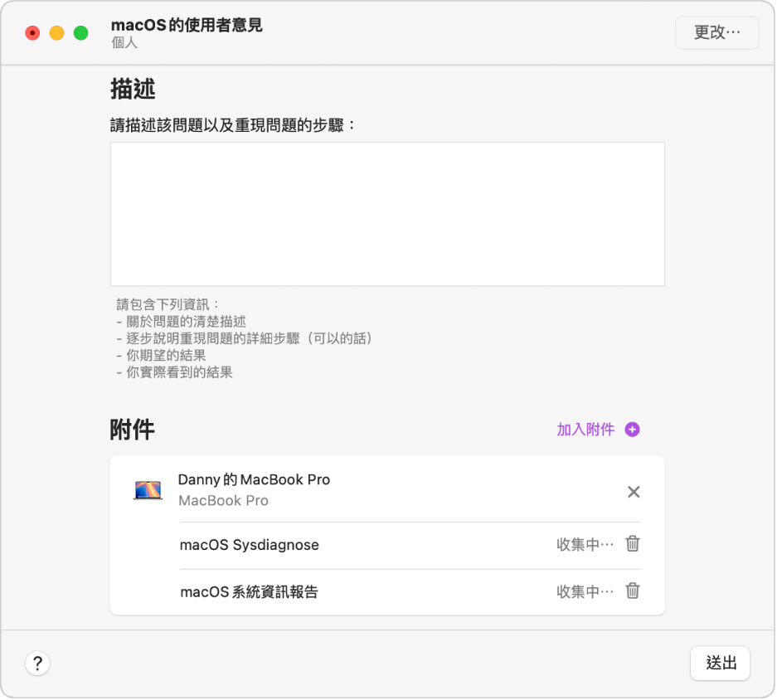The height and width of the screenshot is (700, 777).
Task: Select the macOS 系統資訊報告 row label
Action: (249, 592)
